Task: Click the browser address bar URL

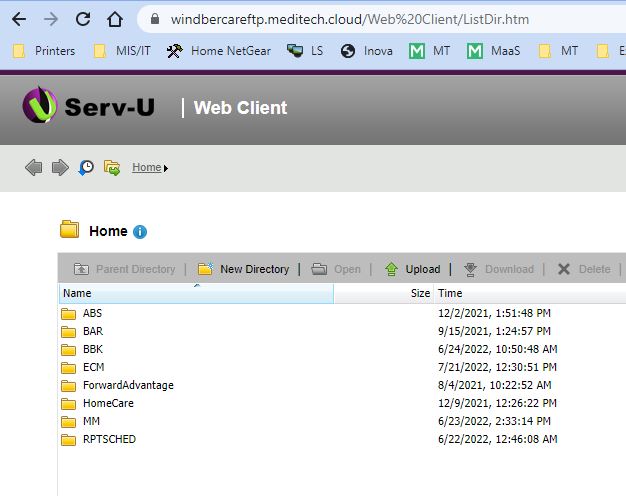Action: [x=350, y=19]
